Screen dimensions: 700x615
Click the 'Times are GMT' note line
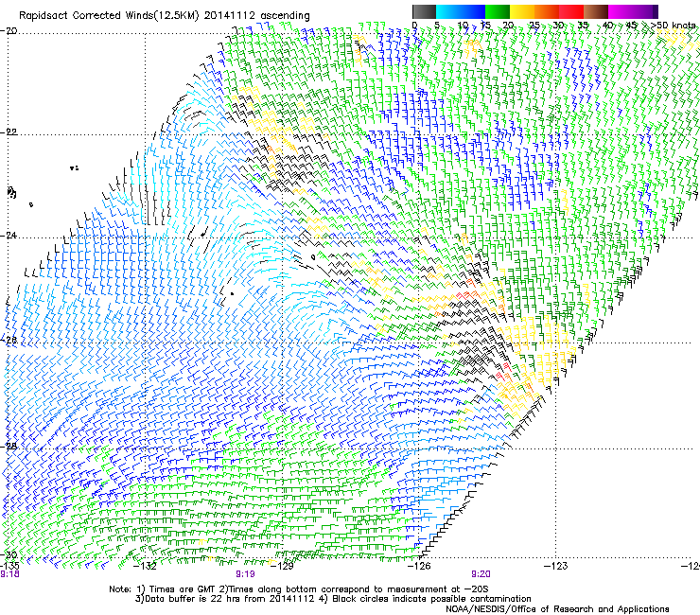(x=299, y=589)
